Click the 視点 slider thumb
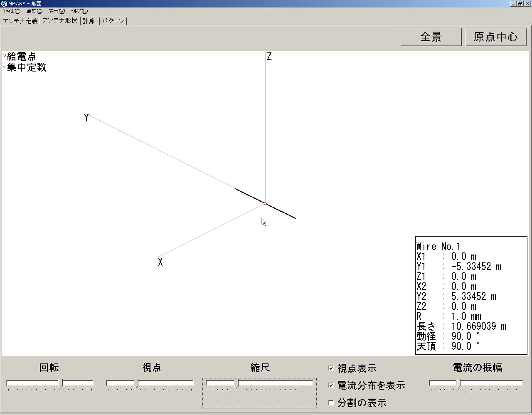The image size is (532, 415). click(x=136, y=384)
